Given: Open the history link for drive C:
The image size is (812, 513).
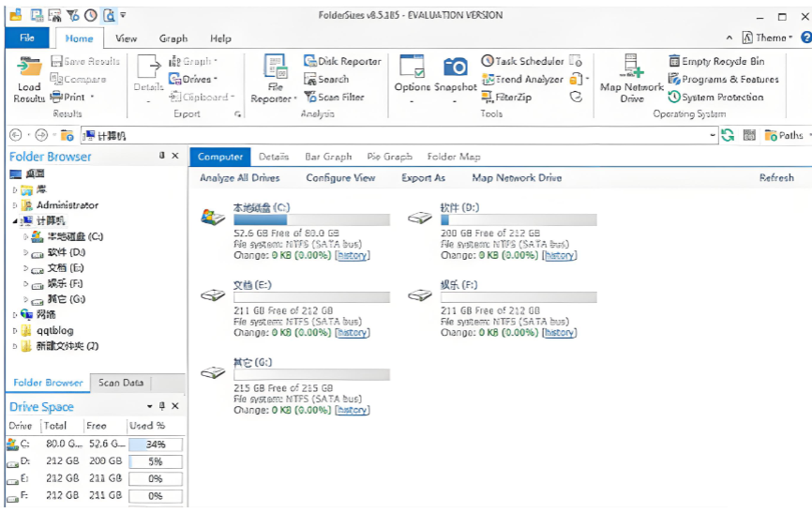Looking at the screenshot, I should [353, 255].
